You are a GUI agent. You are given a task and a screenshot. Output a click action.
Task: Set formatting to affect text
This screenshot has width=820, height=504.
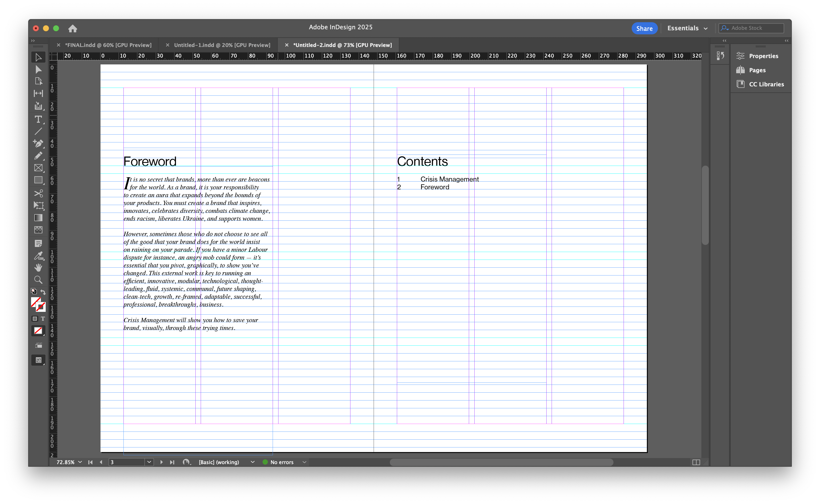pos(43,319)
